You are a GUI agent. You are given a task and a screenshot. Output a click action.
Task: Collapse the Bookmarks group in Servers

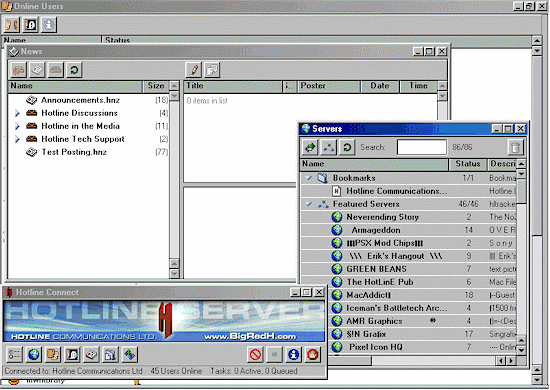point(309,178)
